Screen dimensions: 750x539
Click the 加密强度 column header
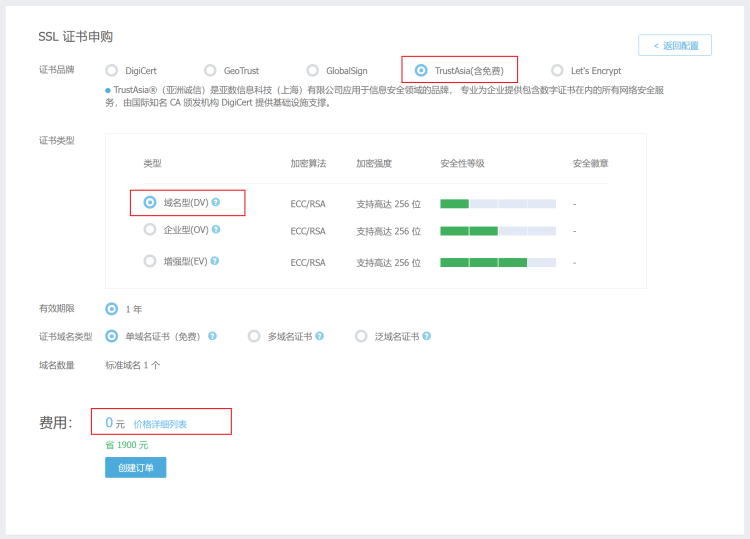coord(374,164)
